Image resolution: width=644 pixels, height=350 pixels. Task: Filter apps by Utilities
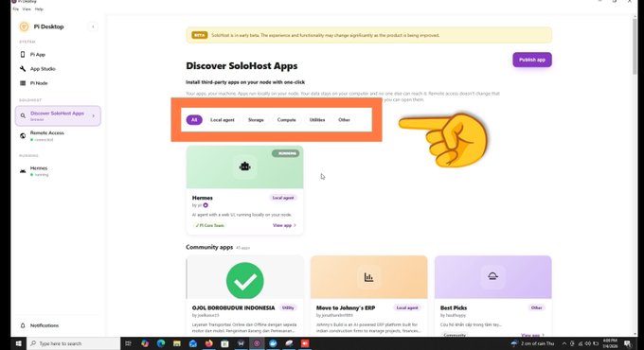pyautogui.click(x=317, y=120)
